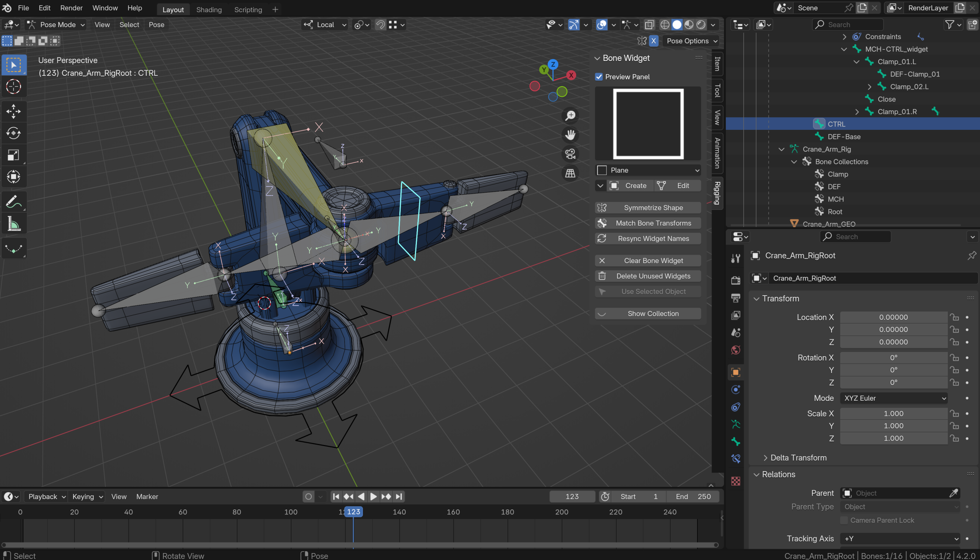Toggle X-axis mirror in pose options
Viewport: 980px width, 560px height.
tap(653, 41)
